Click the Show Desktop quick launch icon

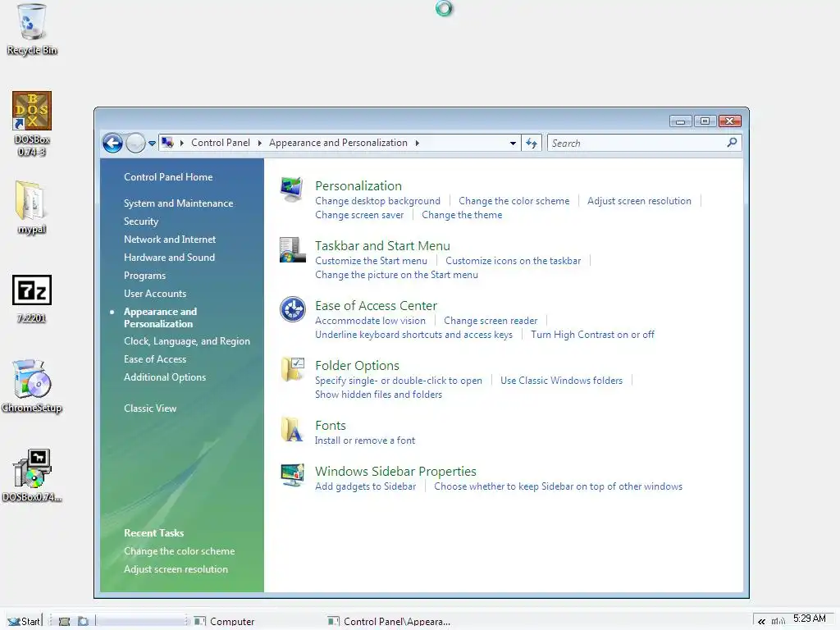pos(64,622)
